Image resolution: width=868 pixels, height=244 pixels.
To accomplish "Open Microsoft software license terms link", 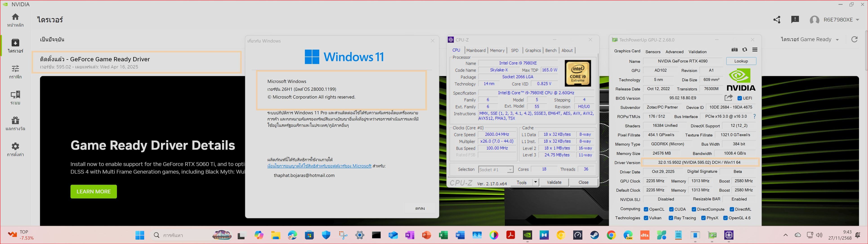I will point(319,166).
